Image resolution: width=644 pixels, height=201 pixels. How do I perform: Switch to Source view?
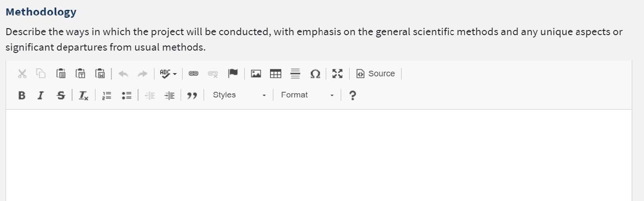tap(376, 74)
